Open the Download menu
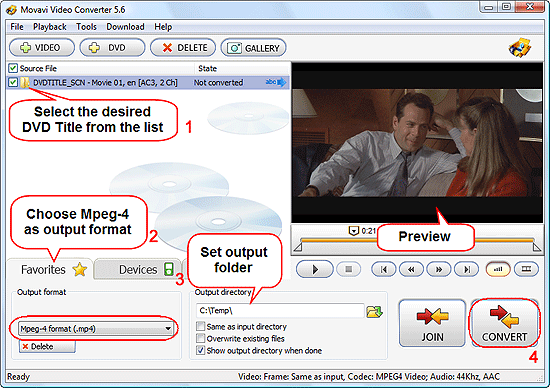 click(125, 27)
